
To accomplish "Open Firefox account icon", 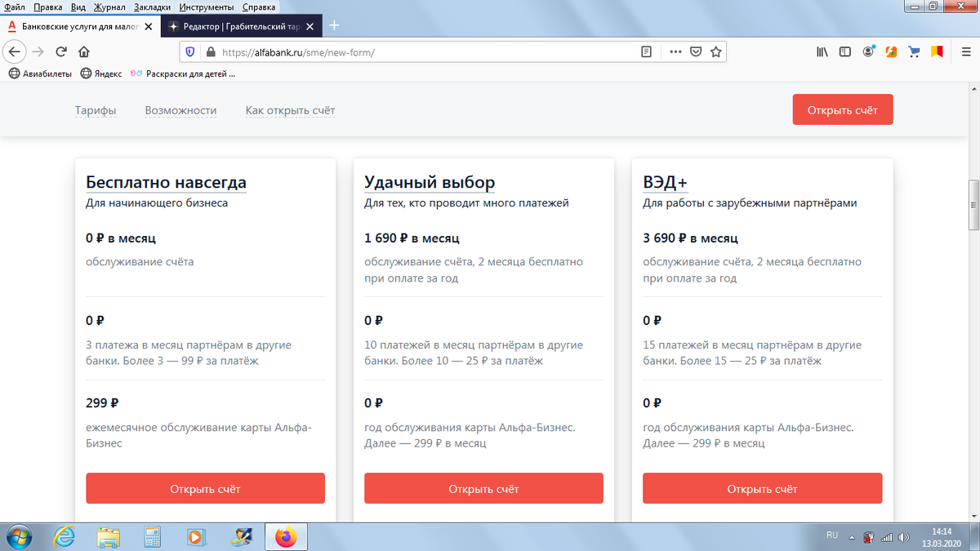I will coord(869,51).
